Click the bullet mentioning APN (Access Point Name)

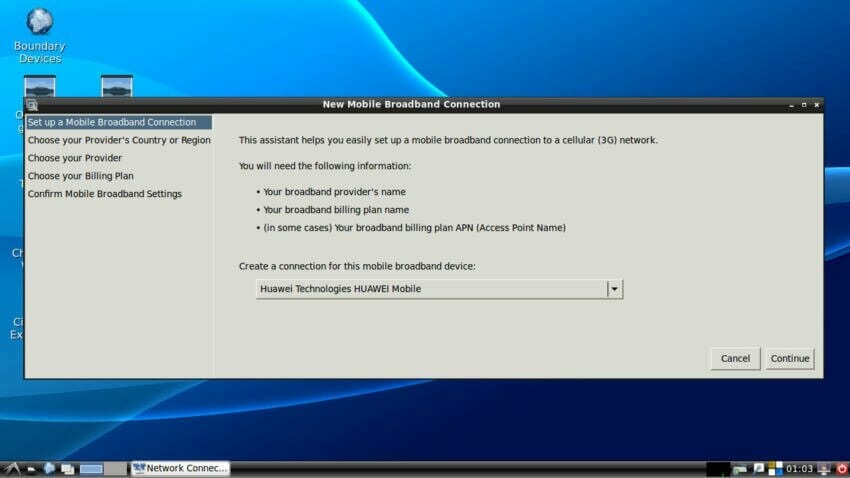point(414,228)
